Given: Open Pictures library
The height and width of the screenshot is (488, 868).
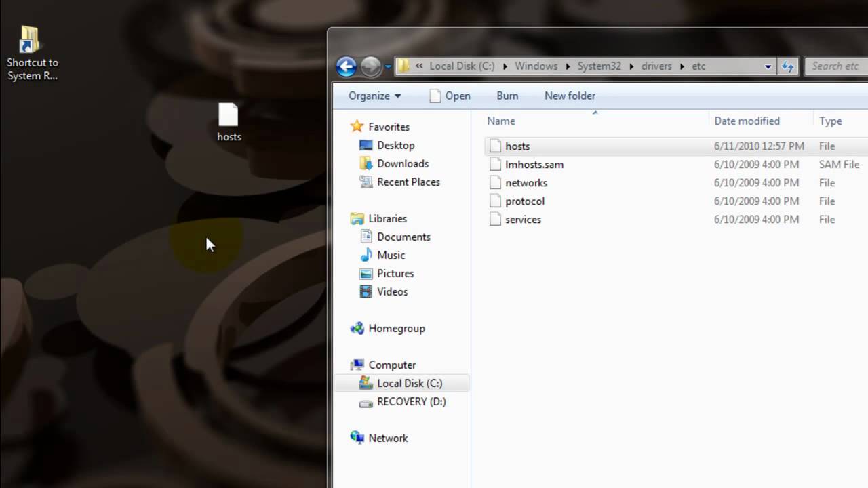Looking at the screenshot, I should click(395, 273).
